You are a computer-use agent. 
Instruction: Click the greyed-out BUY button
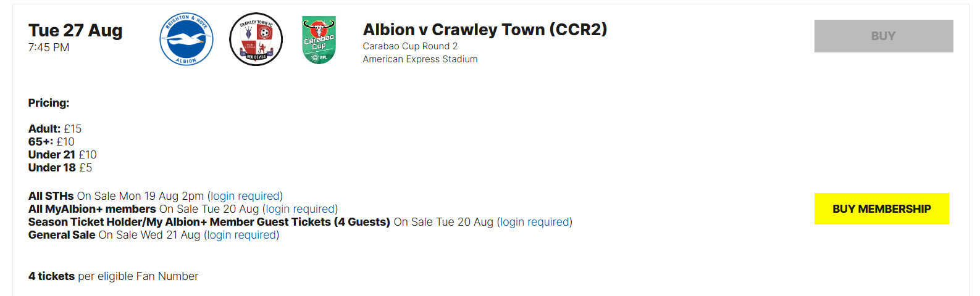(x=884, y=36)
